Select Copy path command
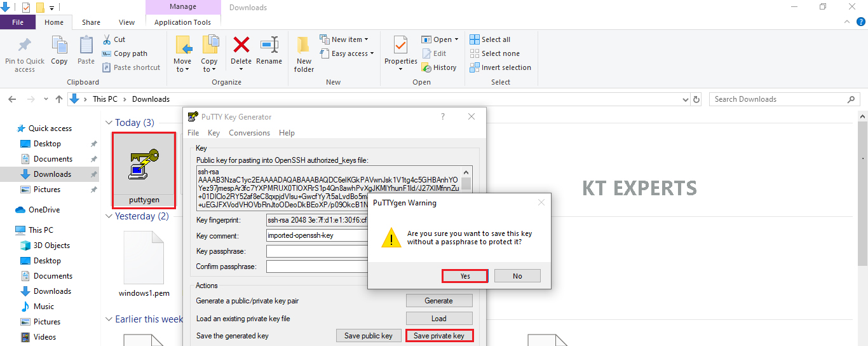 pos(125,53)
